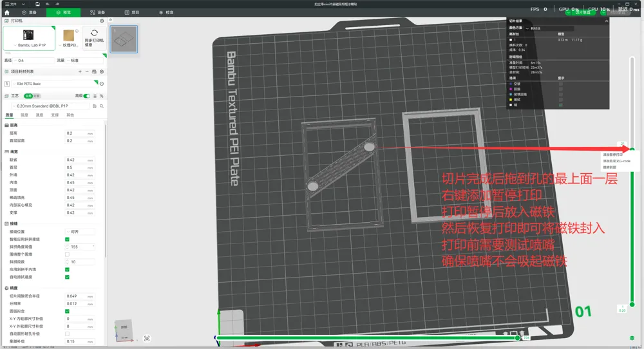Toggle 圆弧拟合 checkbox

pyautogui.click(x=68, y=311)
